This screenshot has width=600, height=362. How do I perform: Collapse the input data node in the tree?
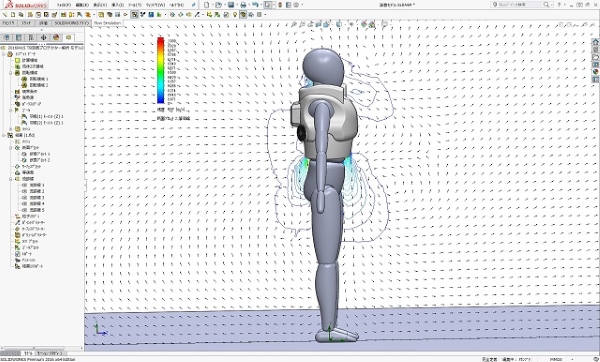click(4, 54)
